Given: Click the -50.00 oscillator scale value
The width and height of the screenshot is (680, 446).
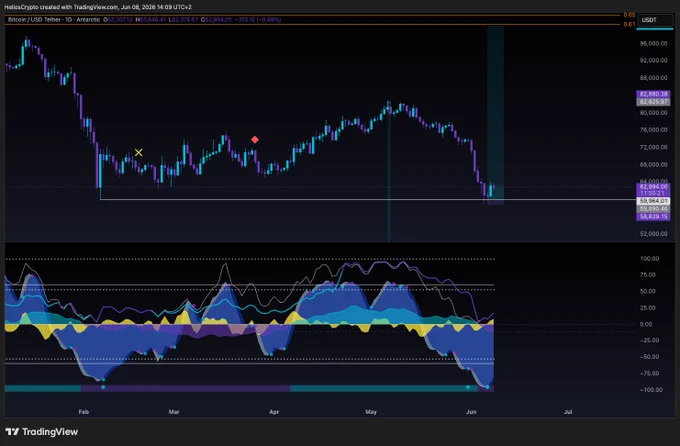Looking at the screenshot, I should click(x=650, y=357).
